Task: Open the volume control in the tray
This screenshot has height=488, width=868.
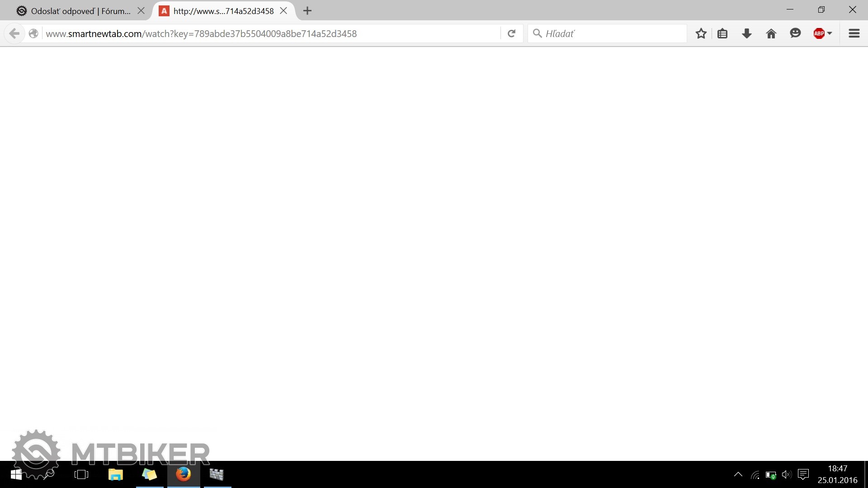Action: coord(787,474)
